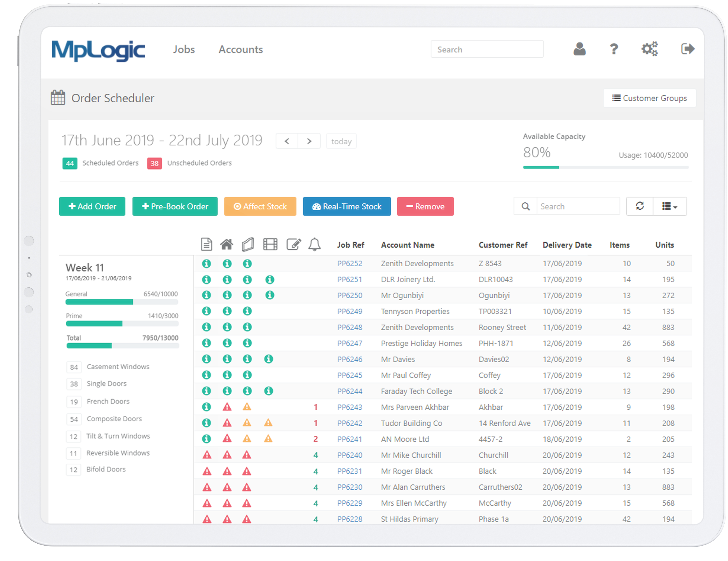Viewport: 728px width, 561px height.
Task: Click first green info icon for PP6241
Action: point(207,439)
